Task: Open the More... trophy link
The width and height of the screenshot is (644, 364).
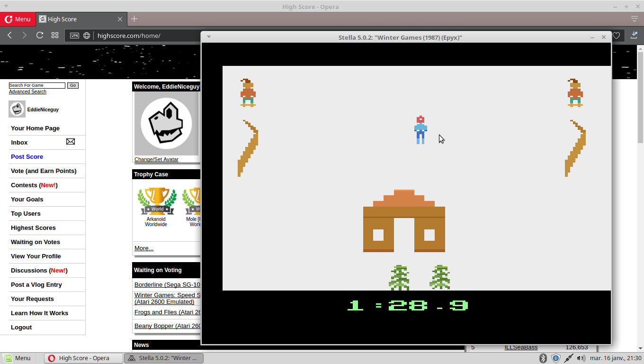Action: point(144,248)
